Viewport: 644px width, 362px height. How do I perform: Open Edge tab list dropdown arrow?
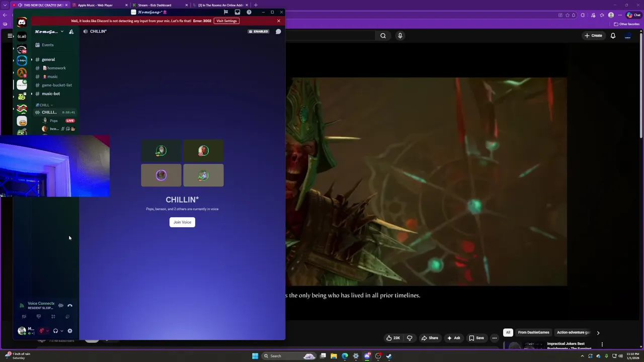pos(4,5)
